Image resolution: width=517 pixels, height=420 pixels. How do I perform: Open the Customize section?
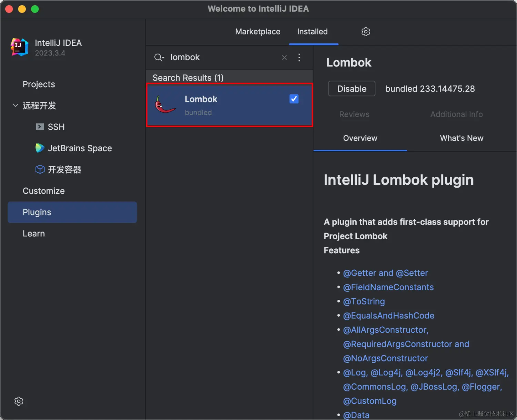pos(44,191)
